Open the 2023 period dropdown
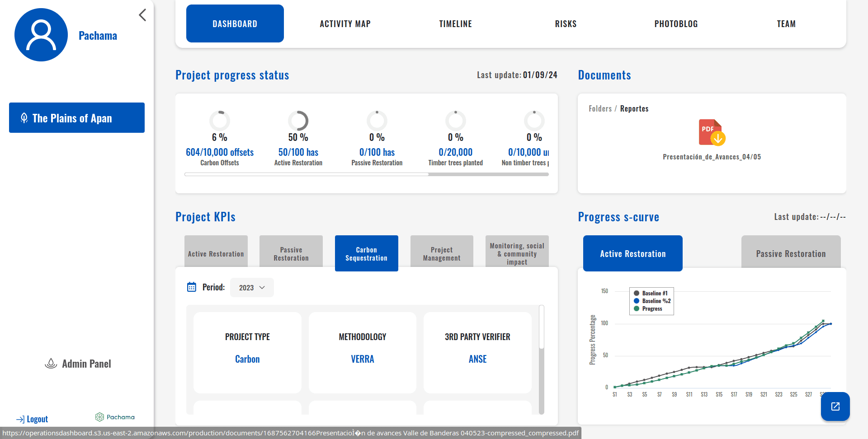Image resolution: width=868 pixels, height=439 pixels. click(x=252, y=288)
